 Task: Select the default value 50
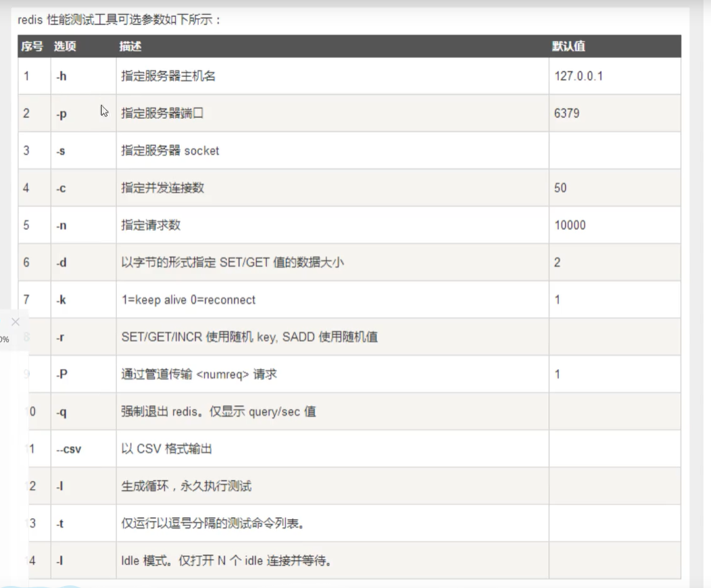click(x=560, y=188)
